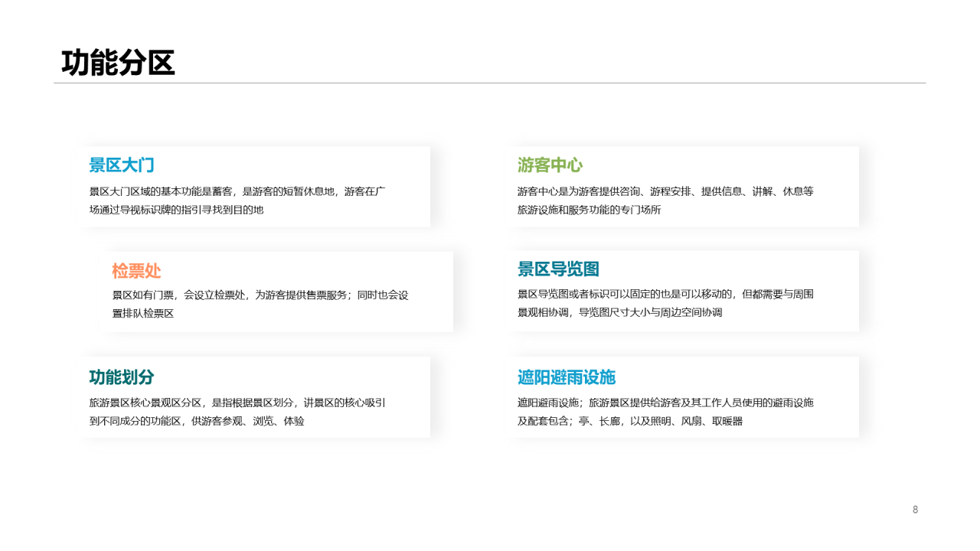Click the text line starting 旅游景区核心景观区分区
980x551 pixels.
(x=237, y=403)
